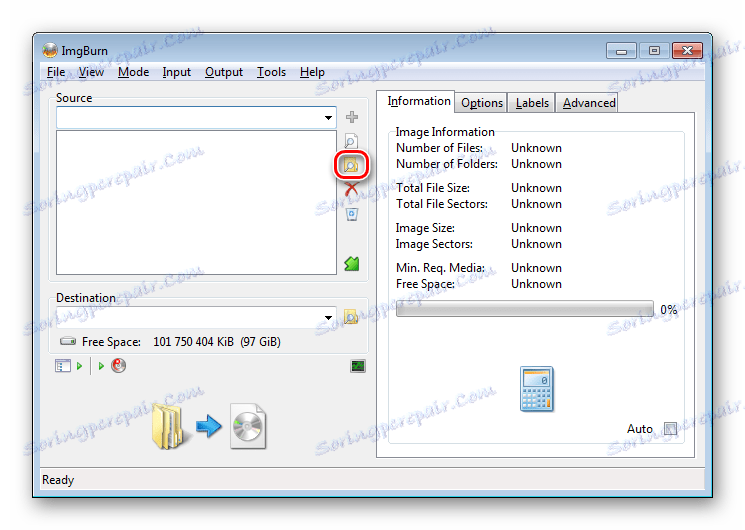Screen dimensions: 745x530
Task: Click the Number of Files label
Action: (439, 148)
